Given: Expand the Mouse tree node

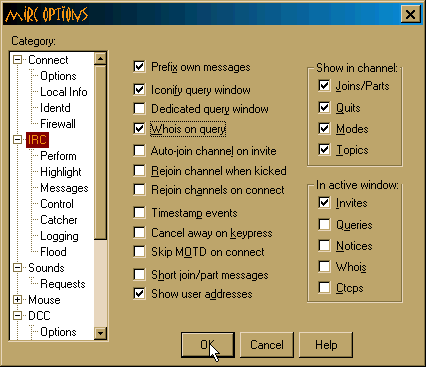Looking at the screenshot, I should [17, 300].
